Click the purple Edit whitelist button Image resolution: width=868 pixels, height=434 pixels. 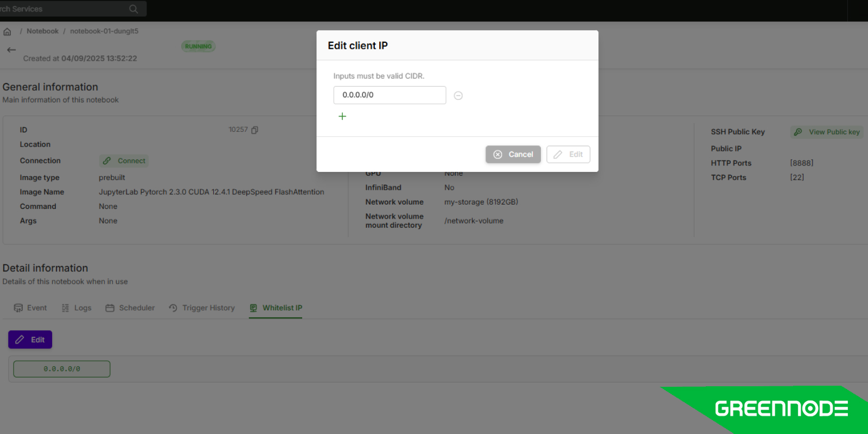(x=30, y=340)
